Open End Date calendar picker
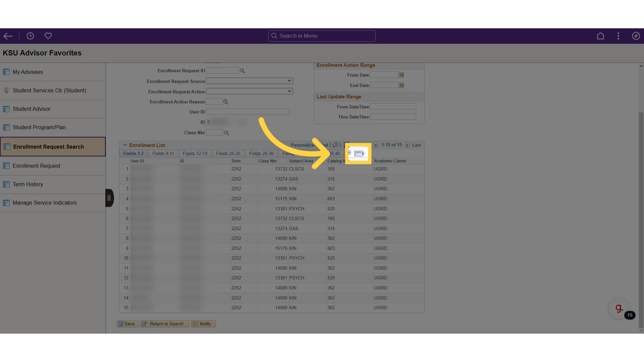This screenshot has height=362, width=644. pos(401,85)
